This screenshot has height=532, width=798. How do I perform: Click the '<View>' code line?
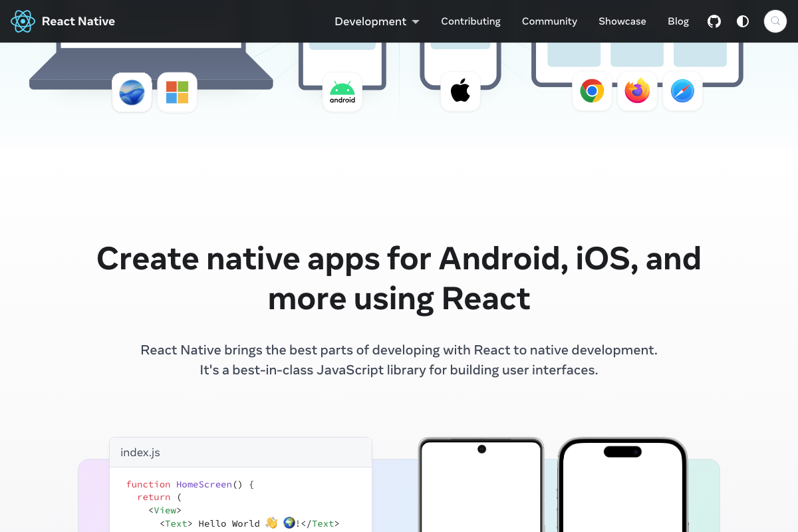tap(165, 510)
